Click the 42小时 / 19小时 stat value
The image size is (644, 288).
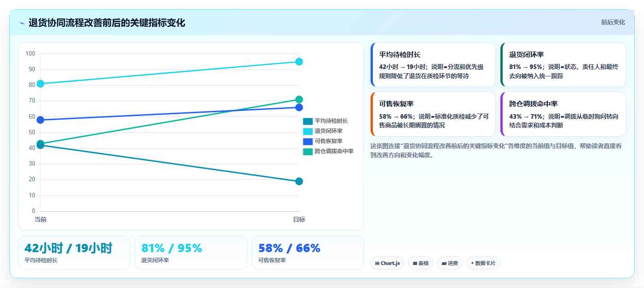68,248
